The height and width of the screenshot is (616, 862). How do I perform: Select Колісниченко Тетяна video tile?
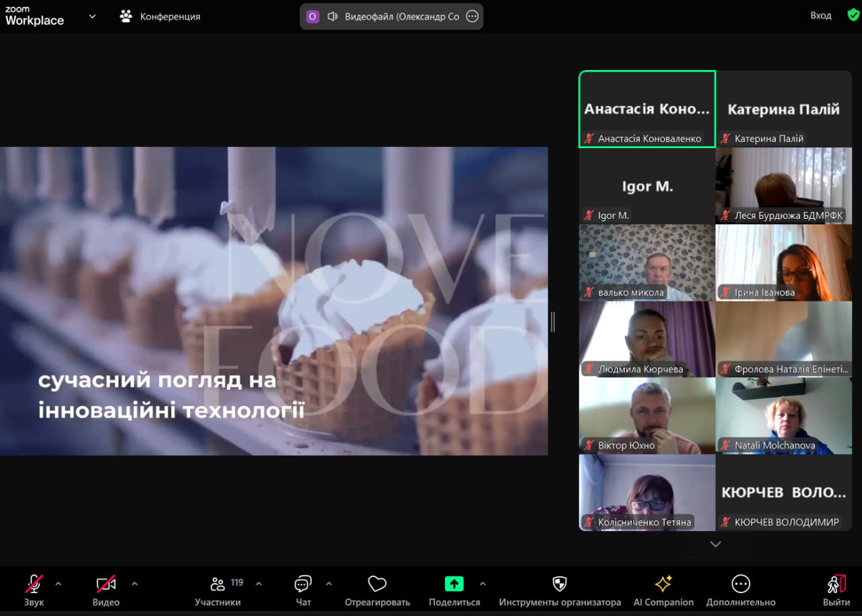pos(647,493)
